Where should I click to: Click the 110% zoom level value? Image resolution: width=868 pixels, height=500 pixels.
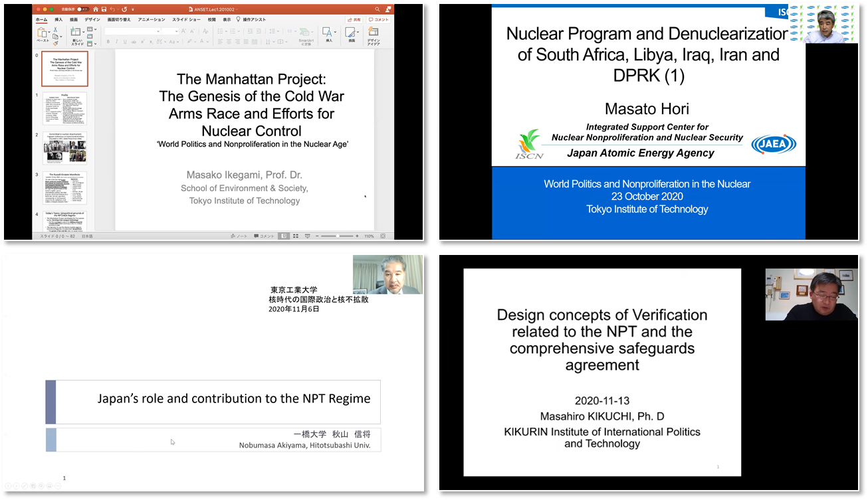point(369,236)
